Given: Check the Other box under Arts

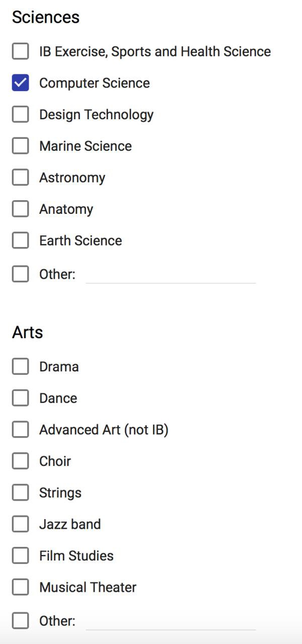Looking at the screenshot, I should coord(20,621).
